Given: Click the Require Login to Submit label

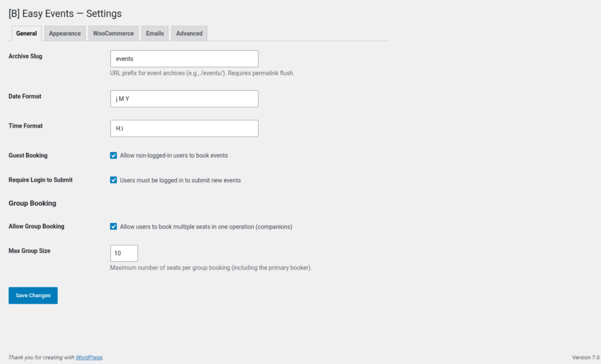Looking at the screenshot, I should tap(40, 180).
